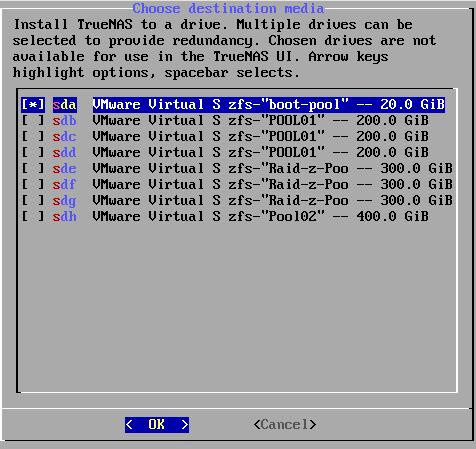The width and height of the screenshot is (476, 449).
Task: Click the OK button
Action: 157,425
